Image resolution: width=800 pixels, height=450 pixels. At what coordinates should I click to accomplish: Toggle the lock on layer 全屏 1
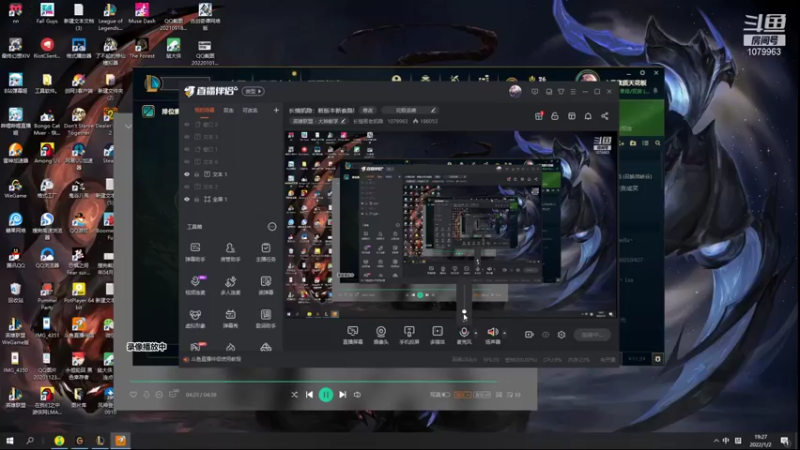click(x=196, y=199)
